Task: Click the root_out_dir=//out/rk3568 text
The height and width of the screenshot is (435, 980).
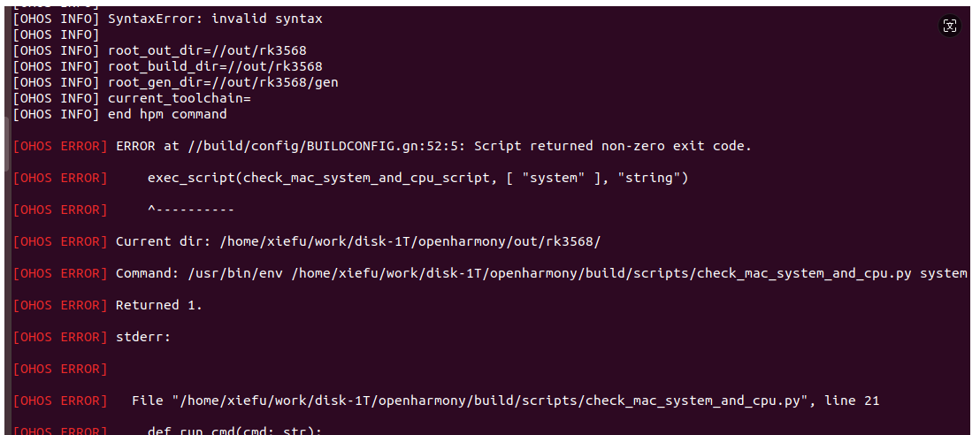Action: (x=208, y=50)
